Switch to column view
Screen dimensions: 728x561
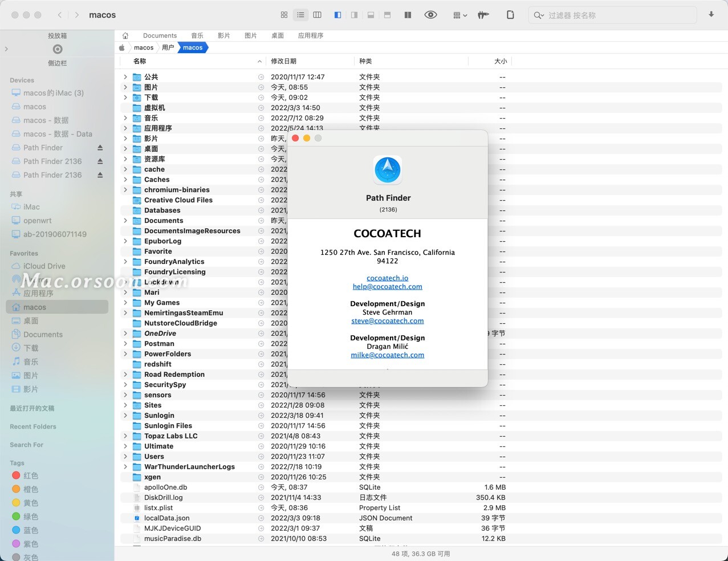[318, 15]
